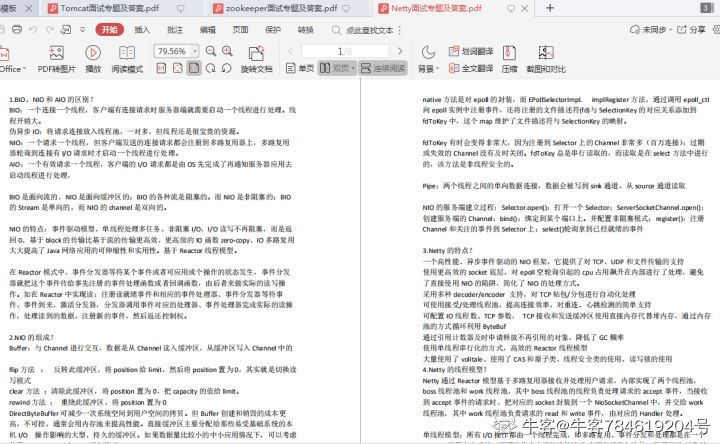Viewport: 720px width, 444px height.
Task: Click the zoom out magnifier
Action: pyautogui.click(x=211, y=51)
